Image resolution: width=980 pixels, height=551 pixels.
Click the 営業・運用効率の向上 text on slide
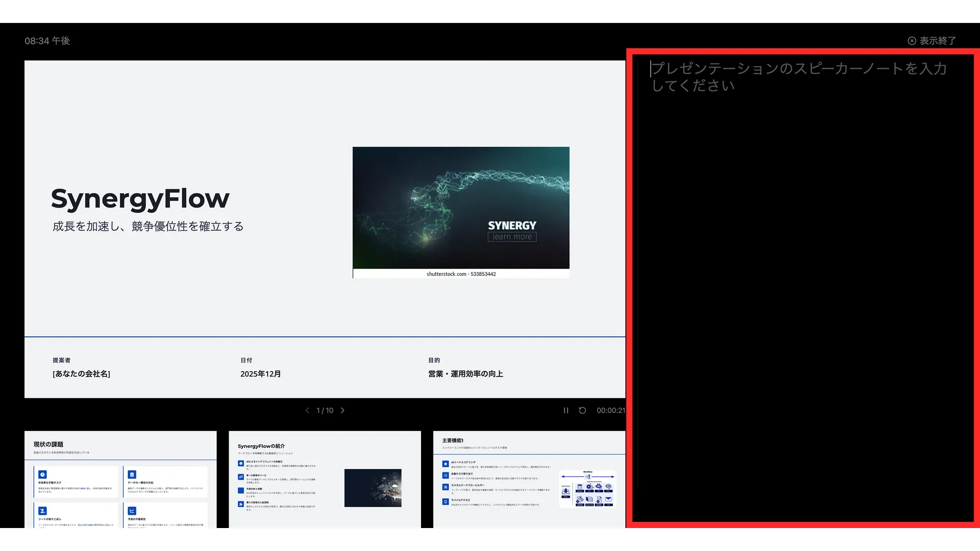[x=465, y=374]
